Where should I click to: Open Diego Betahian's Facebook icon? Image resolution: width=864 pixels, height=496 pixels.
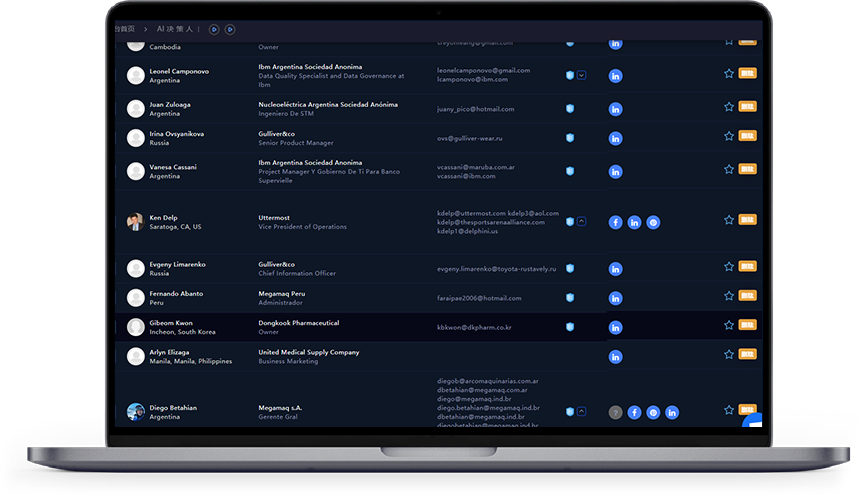click(x=634, y=412)
